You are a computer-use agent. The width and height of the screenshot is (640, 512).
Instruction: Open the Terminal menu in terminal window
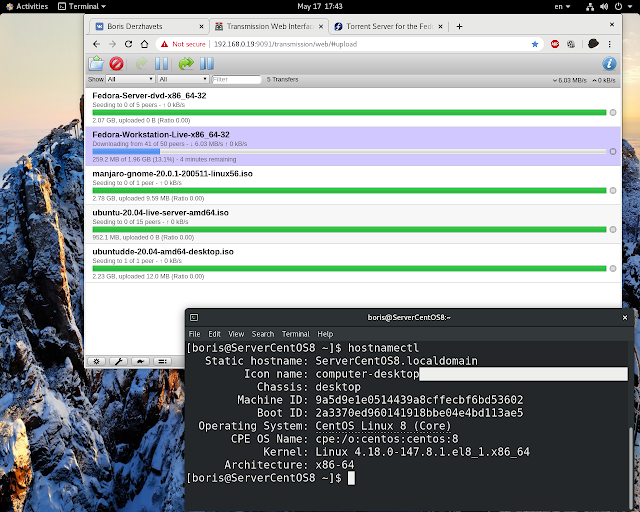pos(296,334)
